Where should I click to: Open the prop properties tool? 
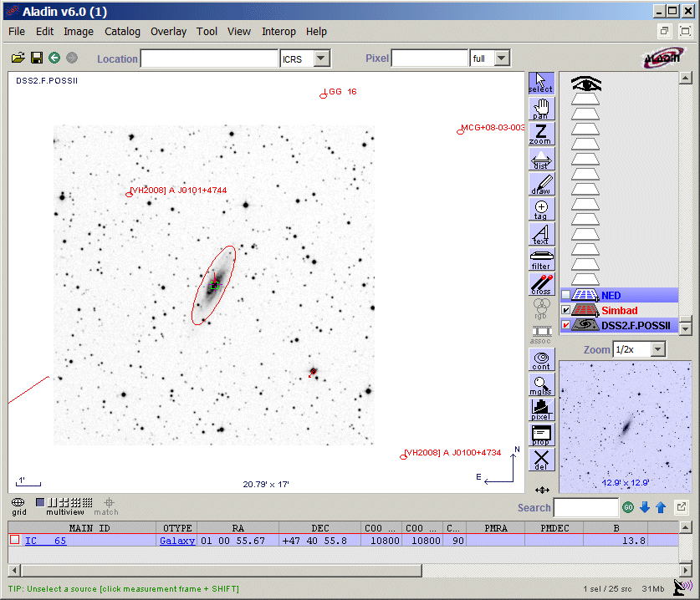(541, 435)
